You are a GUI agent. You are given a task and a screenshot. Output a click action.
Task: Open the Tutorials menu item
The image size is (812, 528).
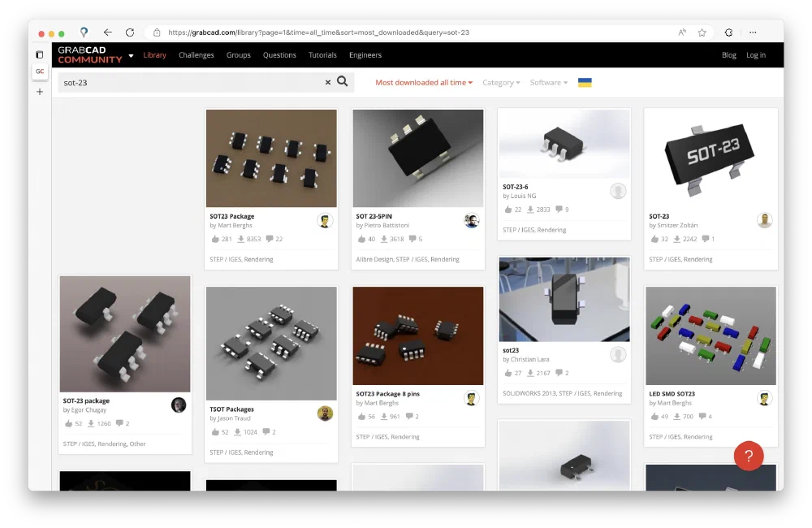click(x=322, y=55)
